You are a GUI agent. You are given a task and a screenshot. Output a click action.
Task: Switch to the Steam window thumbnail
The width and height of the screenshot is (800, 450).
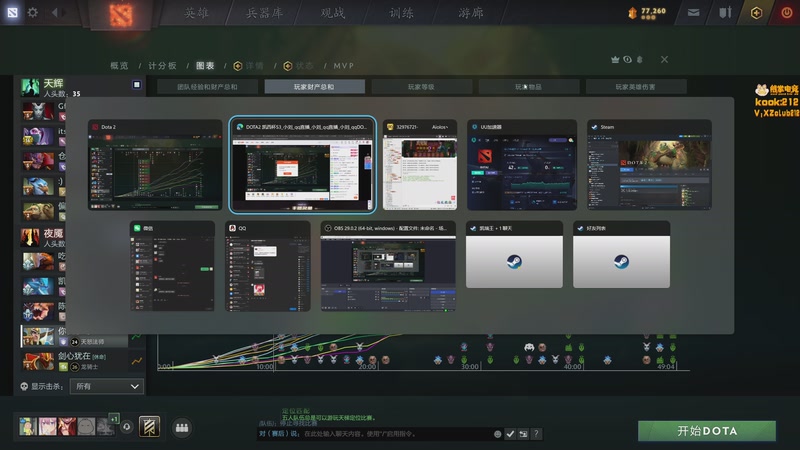click(649, 165)
